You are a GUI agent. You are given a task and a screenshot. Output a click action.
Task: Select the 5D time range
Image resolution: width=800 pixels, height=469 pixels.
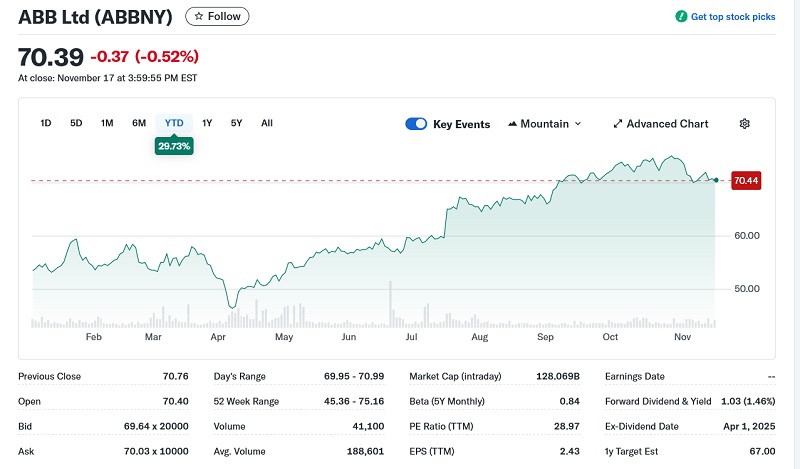point(76,123)
